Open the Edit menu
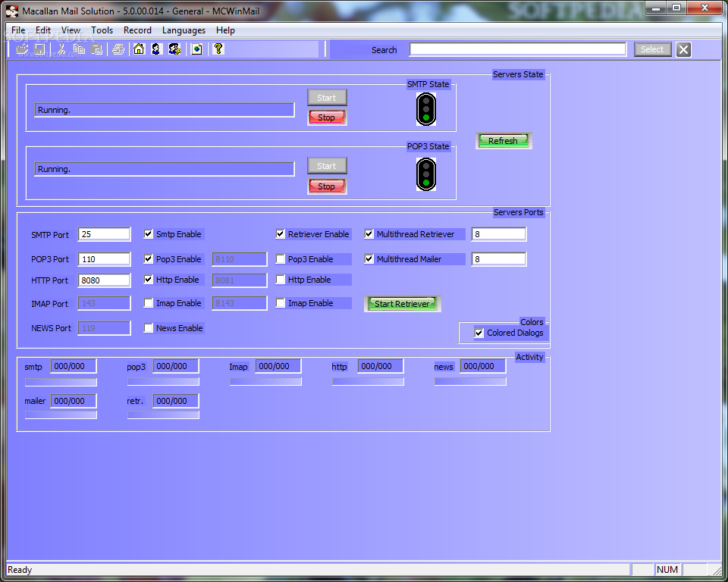 click(43, 30)
